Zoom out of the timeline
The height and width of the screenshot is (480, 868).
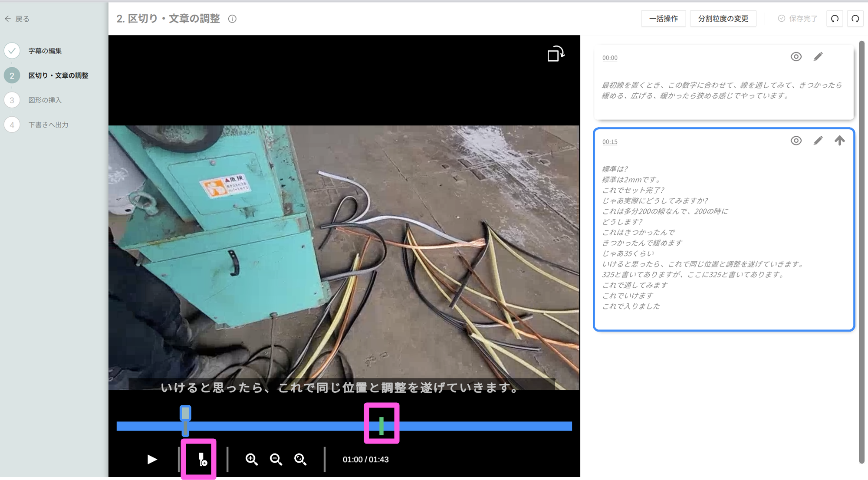tap(276, 459)
